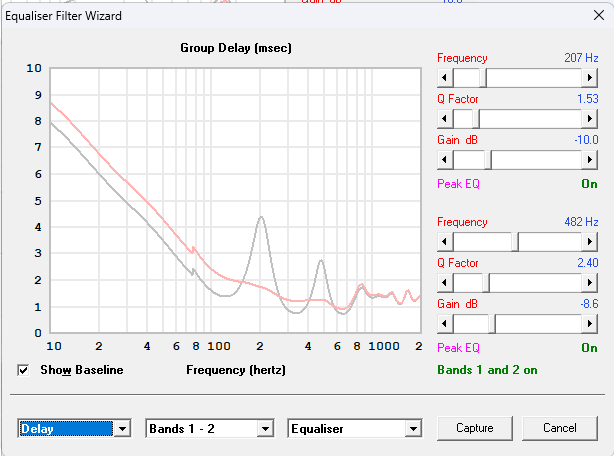Click the 2.40 Q Factor slider thumb
This screenshot has height=456, width=614.
point(486,283)
